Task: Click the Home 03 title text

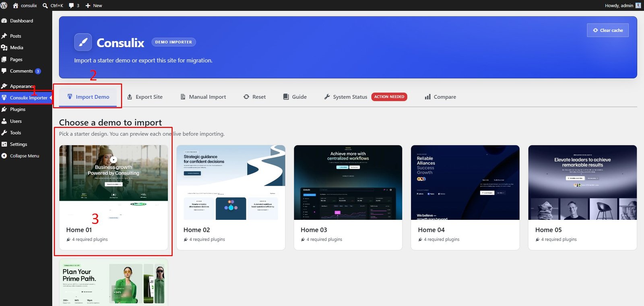Action: pos(314,230)
